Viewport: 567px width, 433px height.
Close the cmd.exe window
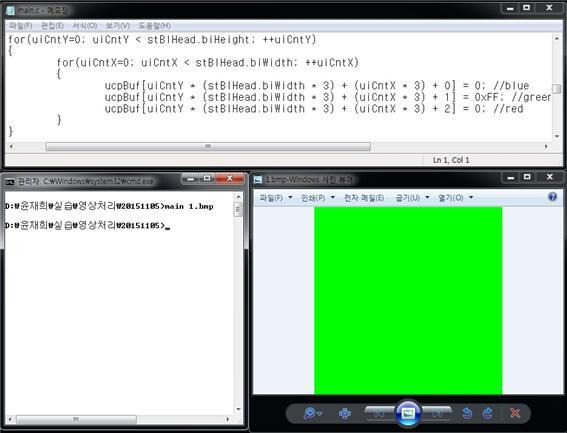[x=230, y=178]
